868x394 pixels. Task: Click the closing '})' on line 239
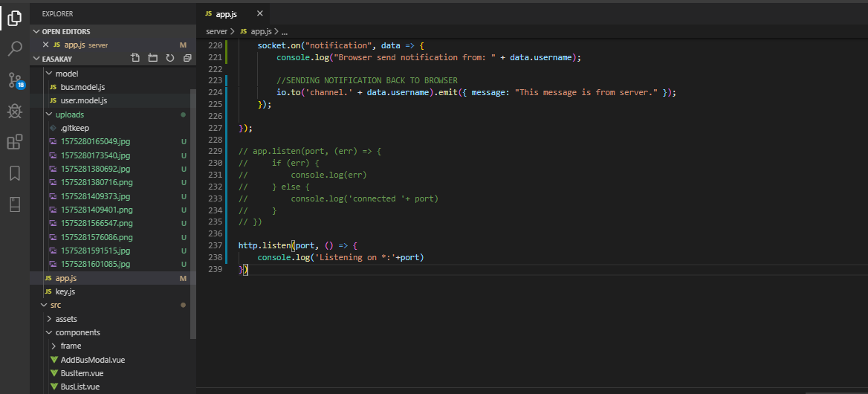[x=243, y=269]
